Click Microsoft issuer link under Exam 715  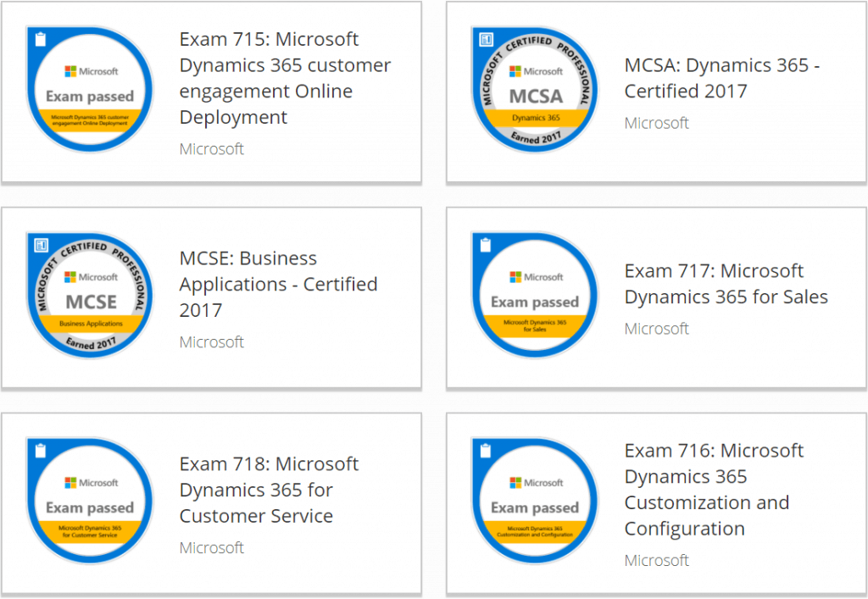tap(211, 148)
